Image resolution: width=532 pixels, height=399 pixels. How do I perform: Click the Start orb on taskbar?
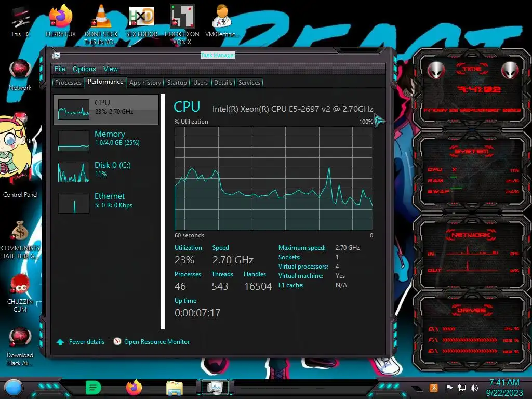pyautogui.click(x=14, y=388)
